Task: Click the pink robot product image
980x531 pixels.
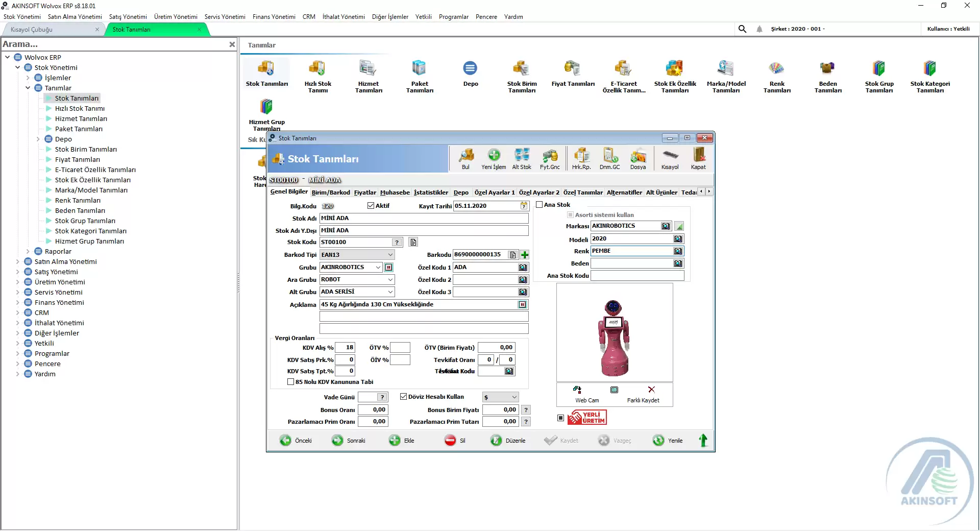Action: point(614,338)
